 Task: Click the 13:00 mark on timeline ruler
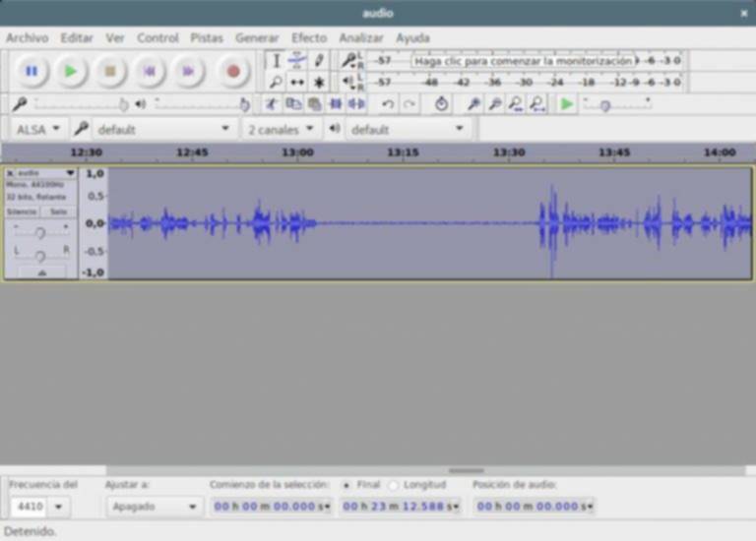[x=297, y=152]
